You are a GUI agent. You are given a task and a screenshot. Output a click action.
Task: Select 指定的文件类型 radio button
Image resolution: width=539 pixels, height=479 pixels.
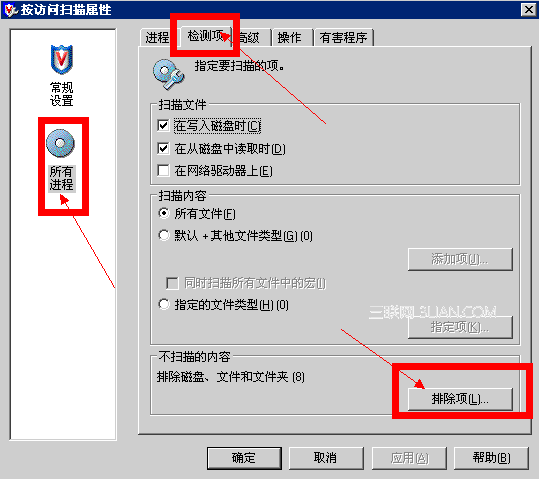tap(164, 304)
